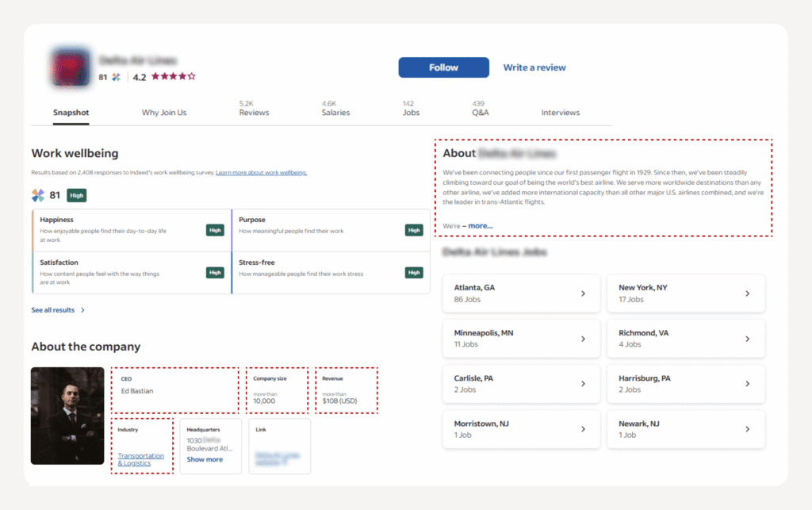
Task: Expand the Atlanta, GA jobs card chevron
Action: [x=582, y=293]
